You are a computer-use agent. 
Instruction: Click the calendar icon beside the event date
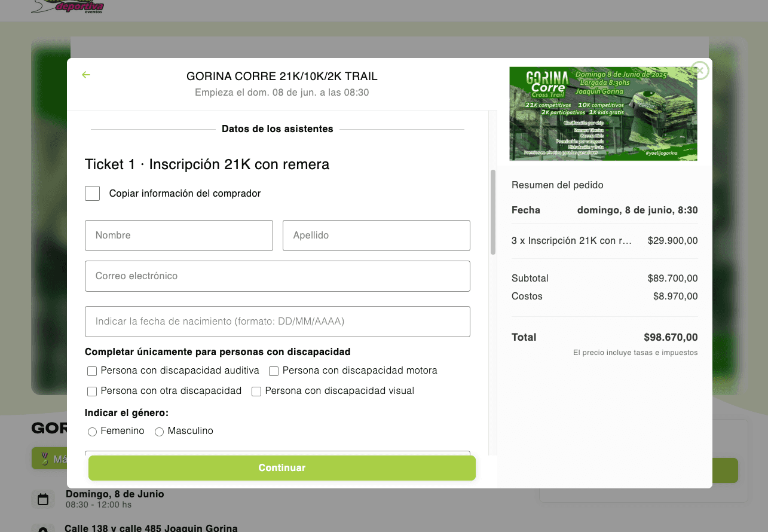[42, 499]
